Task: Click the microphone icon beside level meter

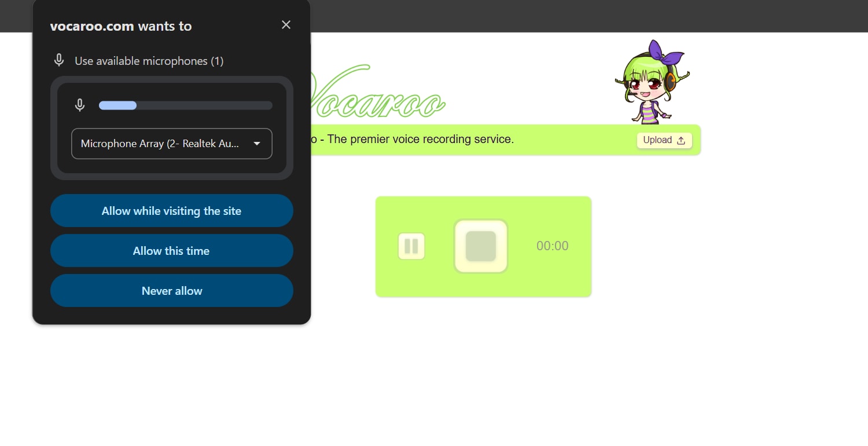Action: point(80,105)
